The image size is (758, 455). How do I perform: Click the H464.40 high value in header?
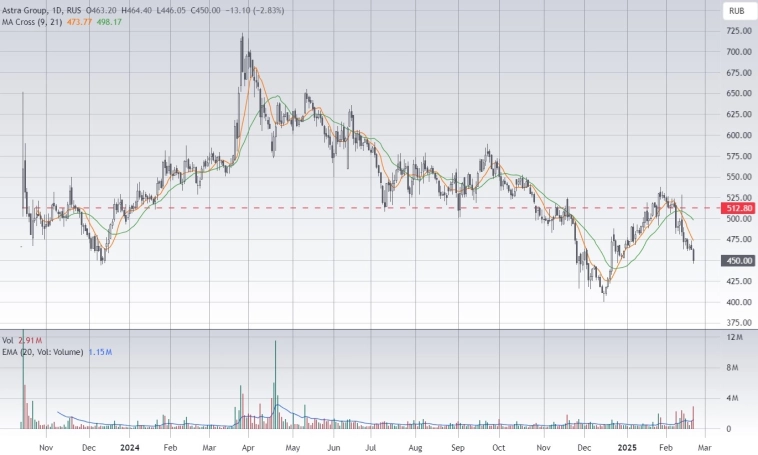point(137,10)
